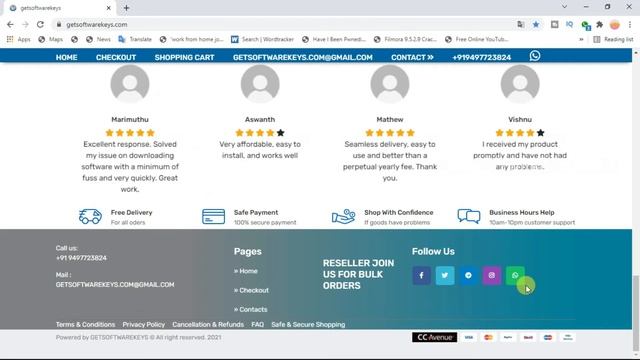Go to HOME in navigation bar
Image resolution: width=640 pixels, height=360 pixels.
click(x=67, y=57)
